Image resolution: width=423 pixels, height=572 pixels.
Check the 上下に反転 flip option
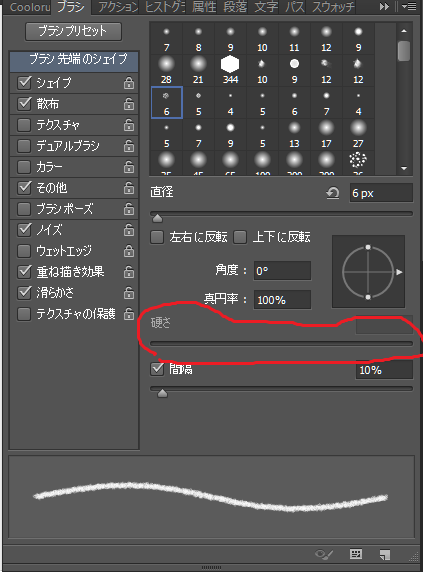[240, 237]
